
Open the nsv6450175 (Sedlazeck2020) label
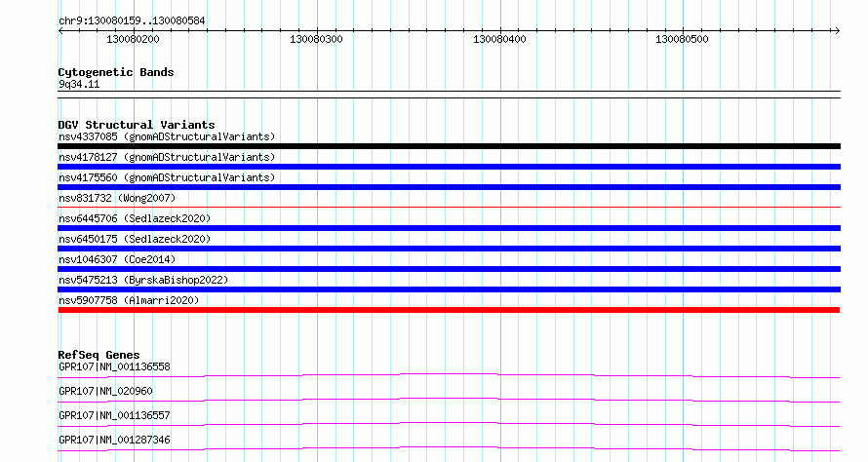(x=135, y=239)
